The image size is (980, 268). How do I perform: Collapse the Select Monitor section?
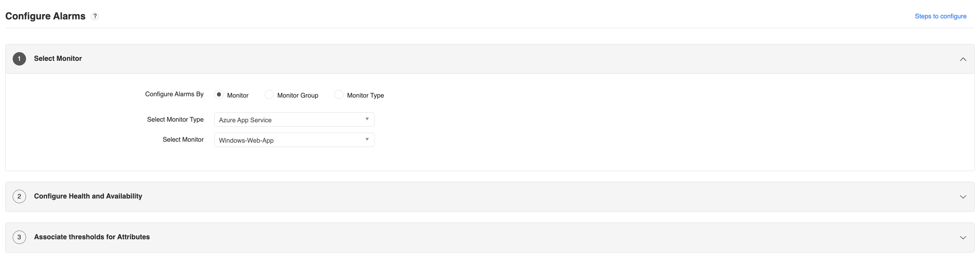tap(963, 59)
